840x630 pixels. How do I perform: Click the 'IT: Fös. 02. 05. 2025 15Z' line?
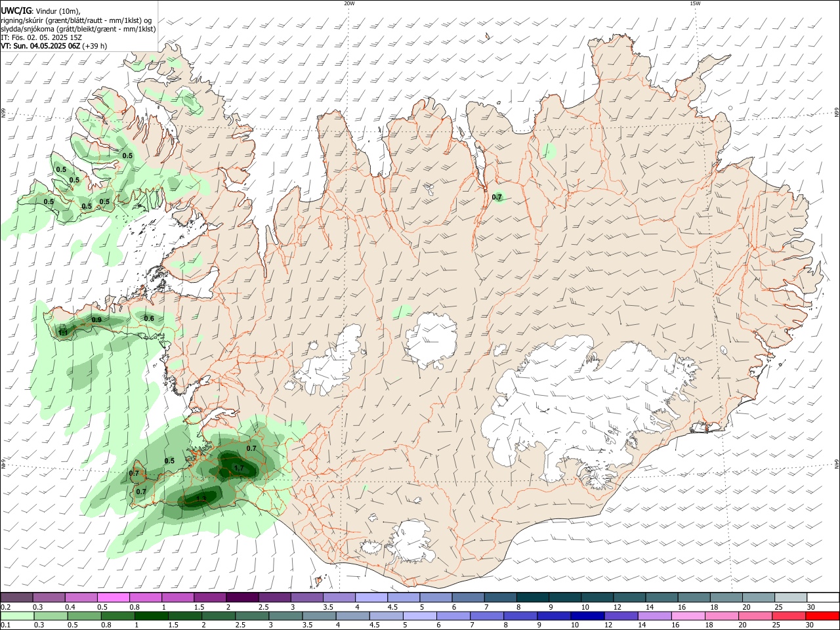point(41,37)
